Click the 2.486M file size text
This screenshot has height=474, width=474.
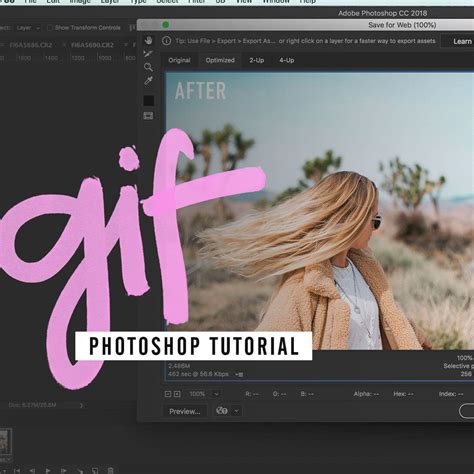point(179,366)
